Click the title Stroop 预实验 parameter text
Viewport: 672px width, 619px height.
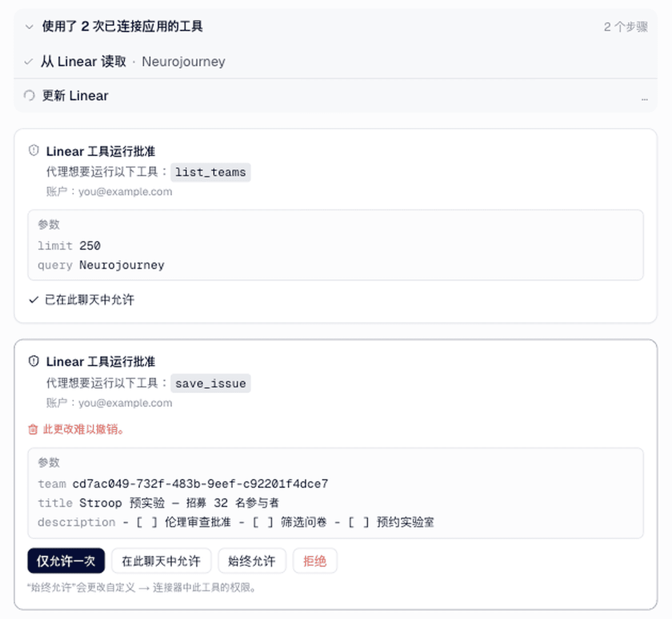(179, 503)
